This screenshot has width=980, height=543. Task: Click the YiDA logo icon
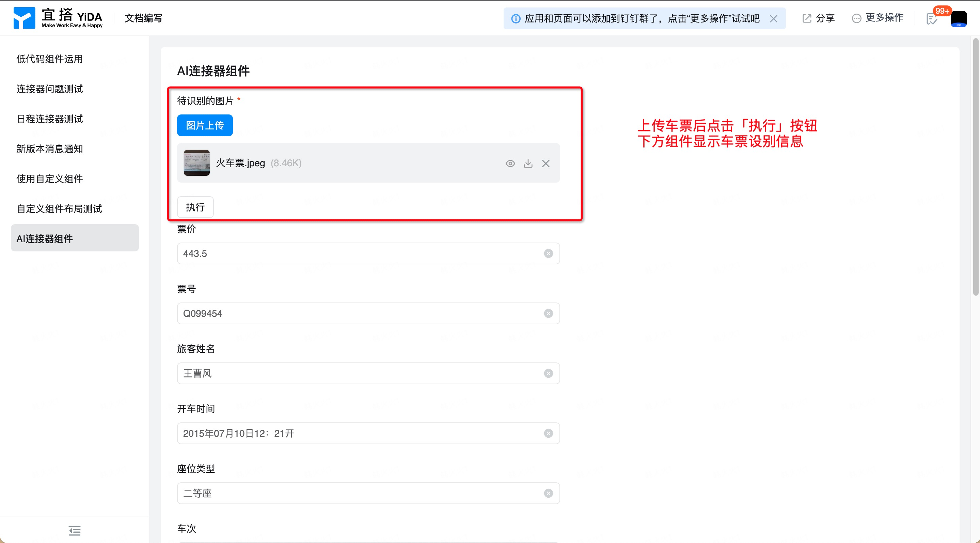pyautogui.click(x=25, y=18)
